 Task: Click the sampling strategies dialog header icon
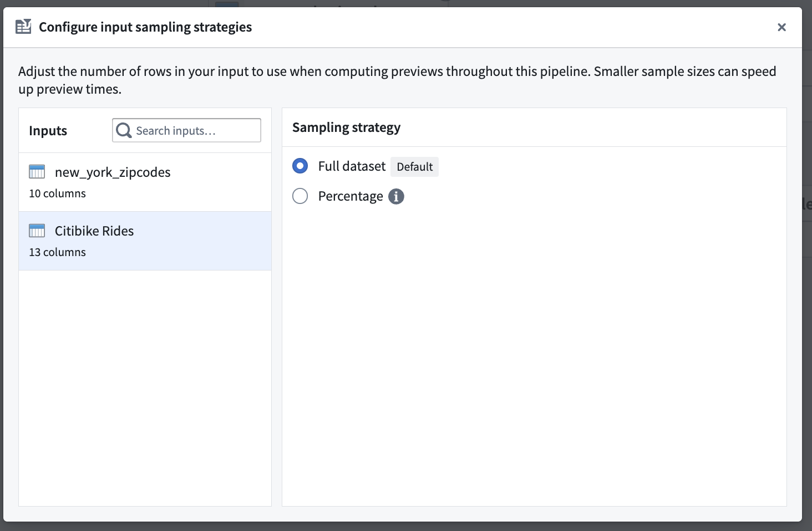23,27
